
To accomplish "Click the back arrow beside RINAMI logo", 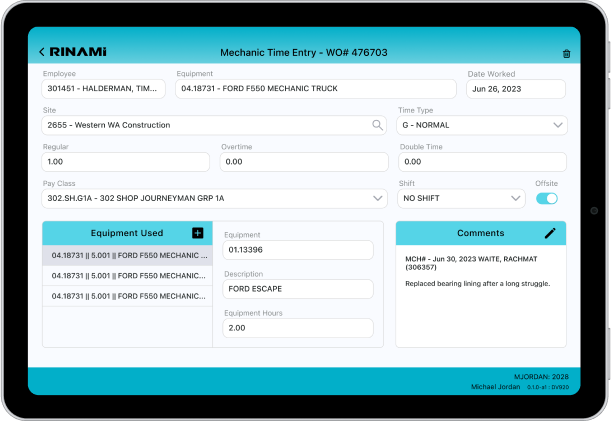I will (42, 52).
